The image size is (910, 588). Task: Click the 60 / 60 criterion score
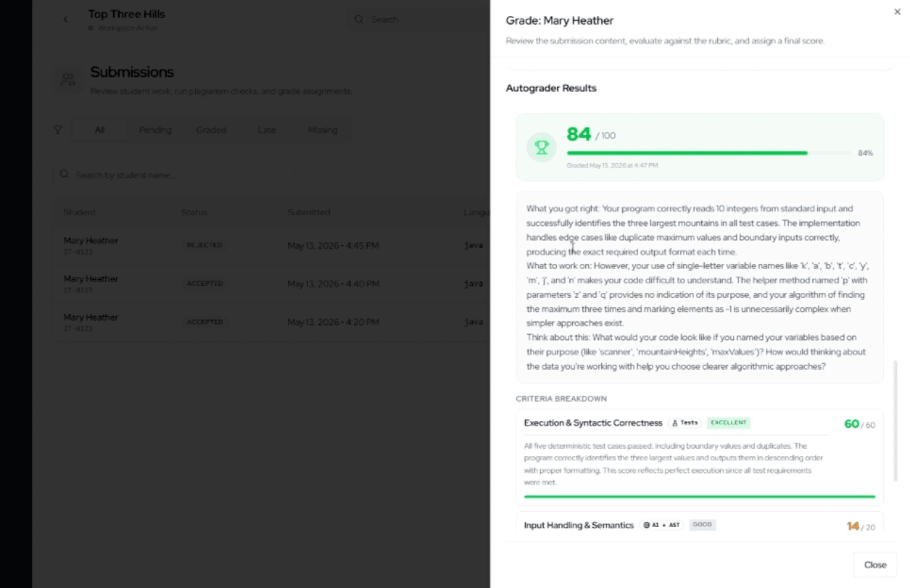(x=859, y=424)
